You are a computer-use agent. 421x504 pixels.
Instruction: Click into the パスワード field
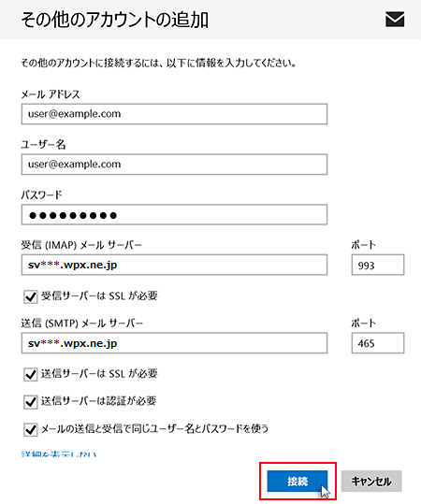click(174, 214)
